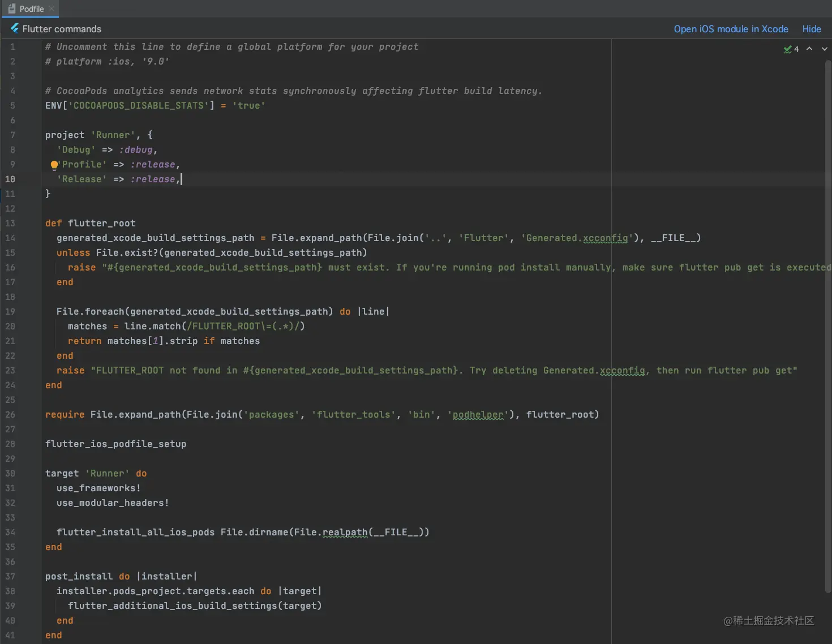Select the Podfile editor tab

pos(29,8)
